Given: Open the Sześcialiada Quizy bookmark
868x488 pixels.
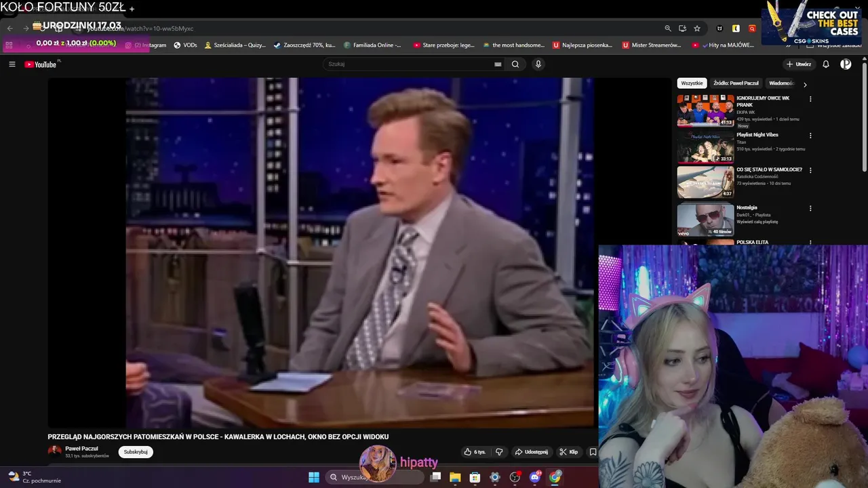Looking at the screenshot, I should click(x=235, y=45).
